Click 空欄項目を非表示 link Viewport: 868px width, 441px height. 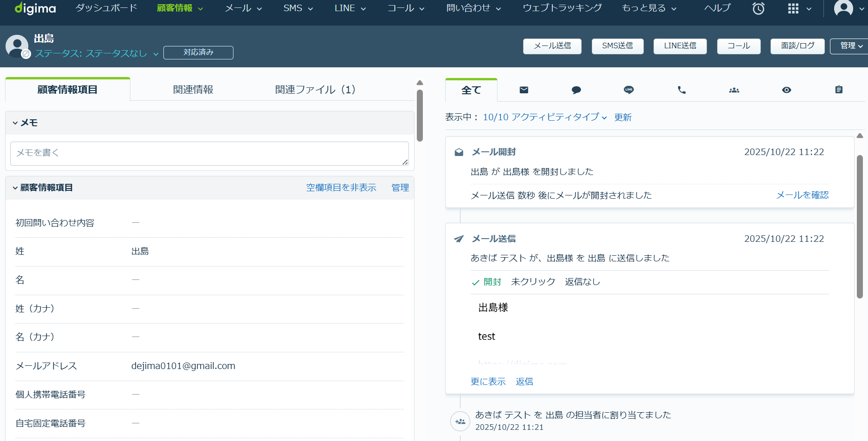[x=341, y=188]
